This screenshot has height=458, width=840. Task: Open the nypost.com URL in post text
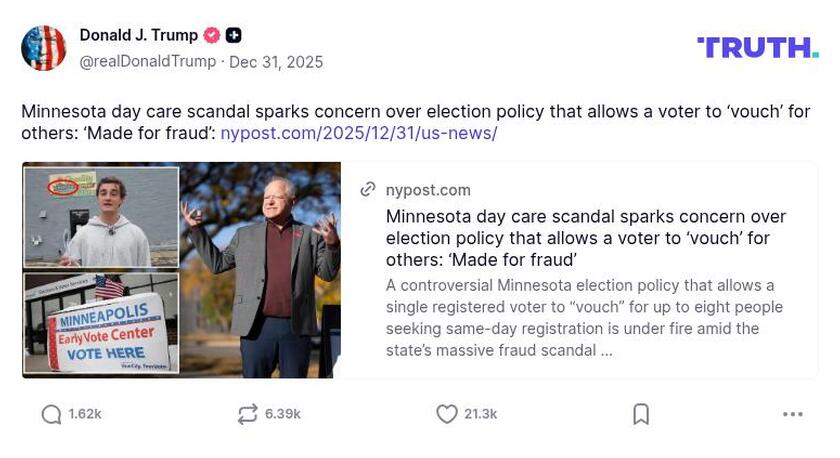point(358,133)
